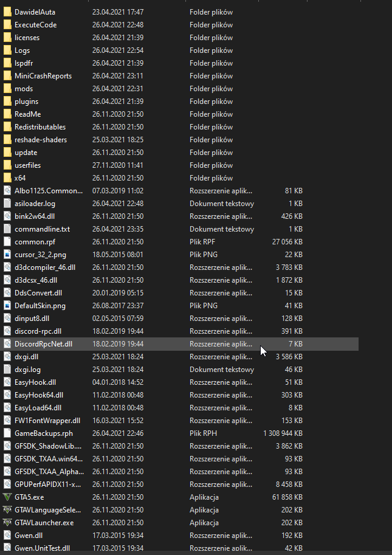392x555 pixels.
Task: Click the common.rpf blank file icon
Action: 7,242
